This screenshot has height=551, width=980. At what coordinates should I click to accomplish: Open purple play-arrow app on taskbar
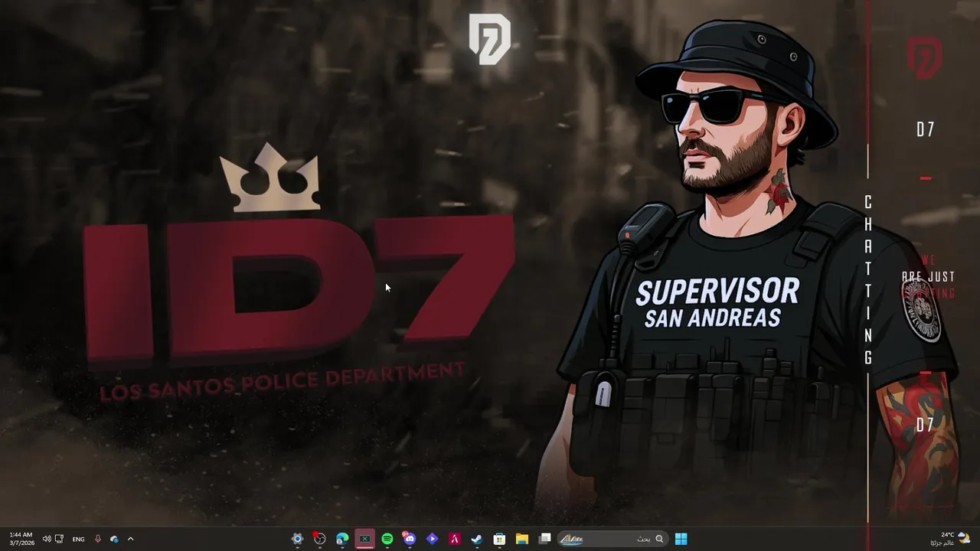(x=432, y=539)
